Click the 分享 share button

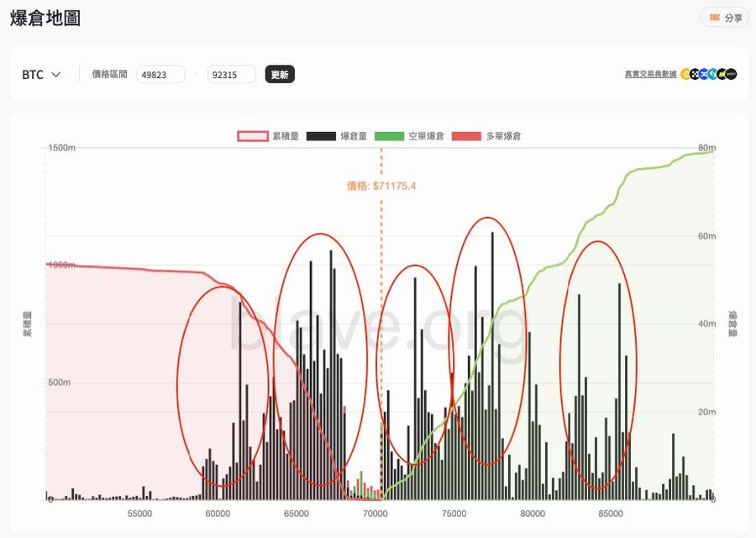(x=726, y=17)
